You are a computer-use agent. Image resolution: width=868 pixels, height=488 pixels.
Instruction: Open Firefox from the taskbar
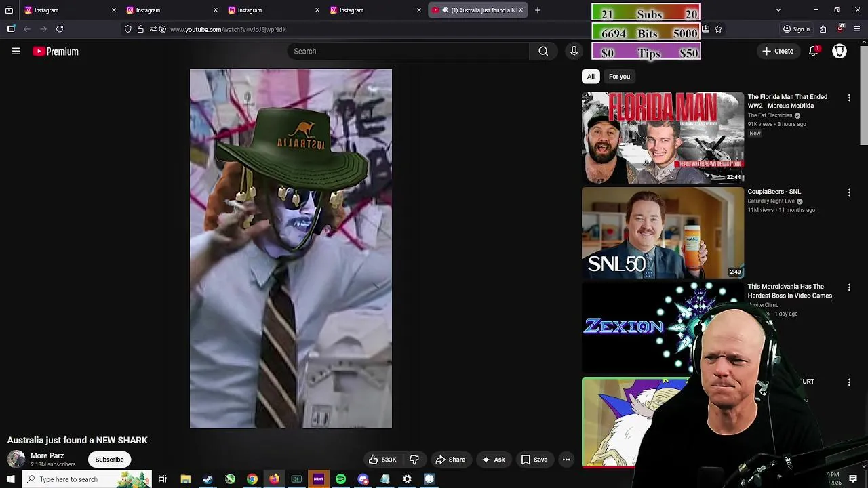pyautogui.click(x=274, y=479)
